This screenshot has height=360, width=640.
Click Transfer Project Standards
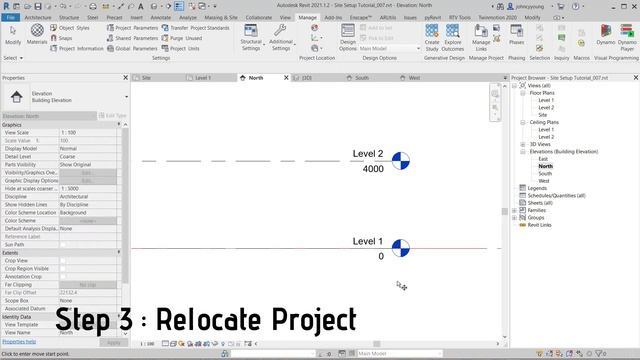[x=196, y=28]
